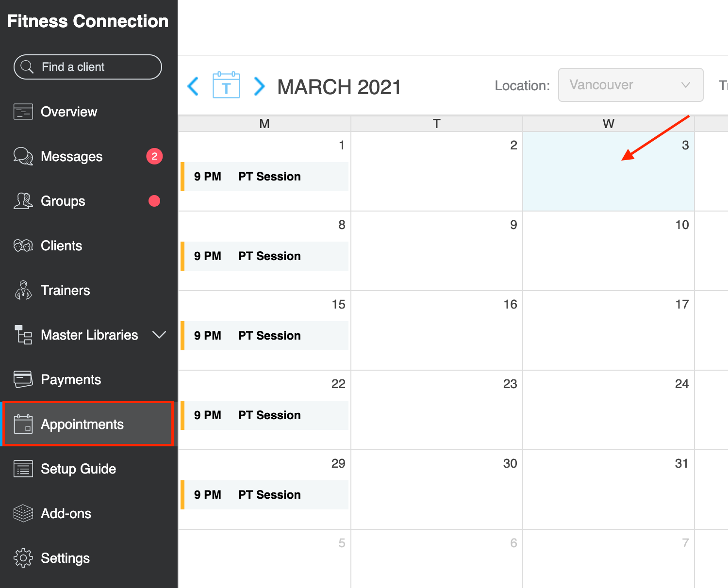Open the March 22 PT Session appointment
Screen dimensions: 728x588
[265, 415]
